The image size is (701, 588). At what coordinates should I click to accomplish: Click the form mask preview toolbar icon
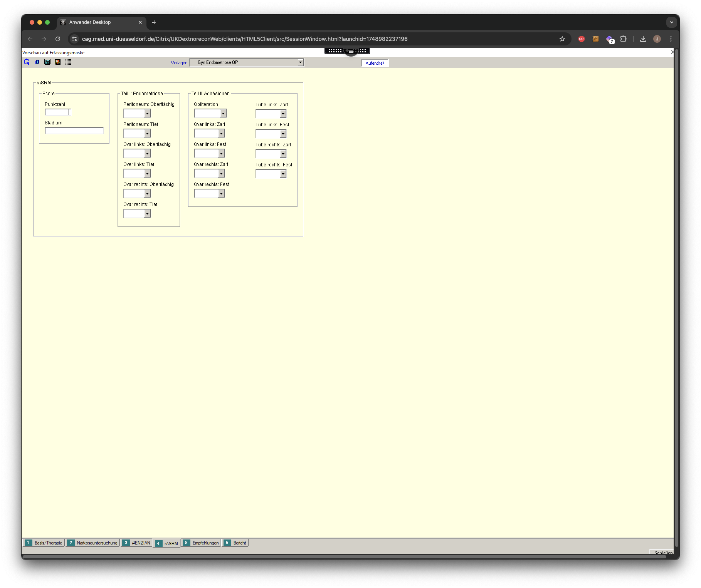(47, 62)
